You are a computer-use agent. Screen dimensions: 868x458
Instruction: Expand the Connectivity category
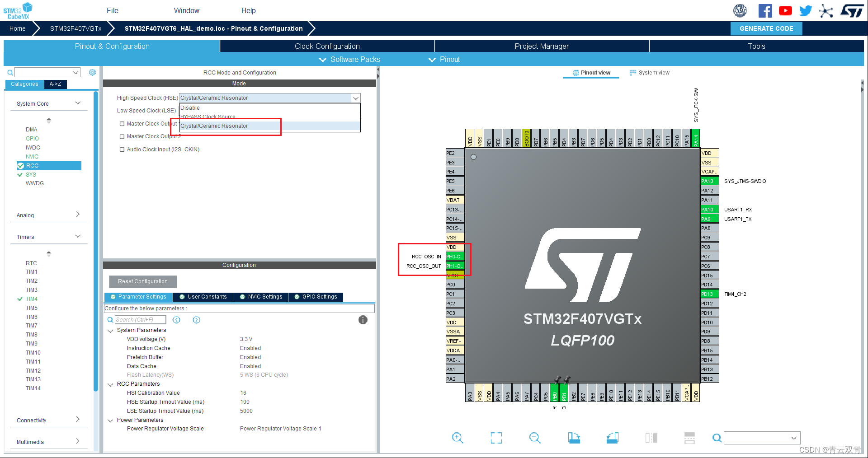(x=78, y=420)
